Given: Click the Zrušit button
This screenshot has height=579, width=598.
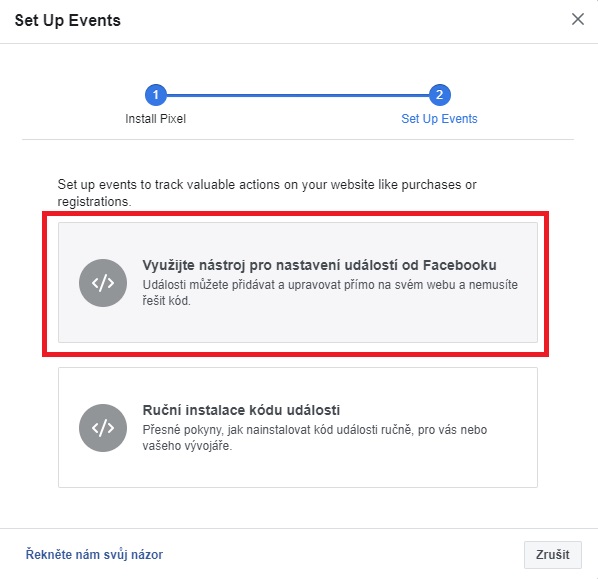Looking at the screenshot, I should click(x=553, y=555).
